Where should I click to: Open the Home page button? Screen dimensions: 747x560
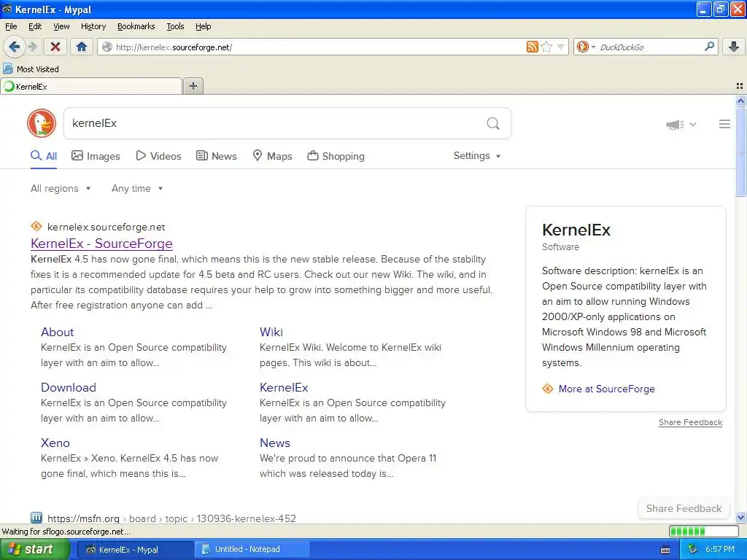click(x=82, y=47)
